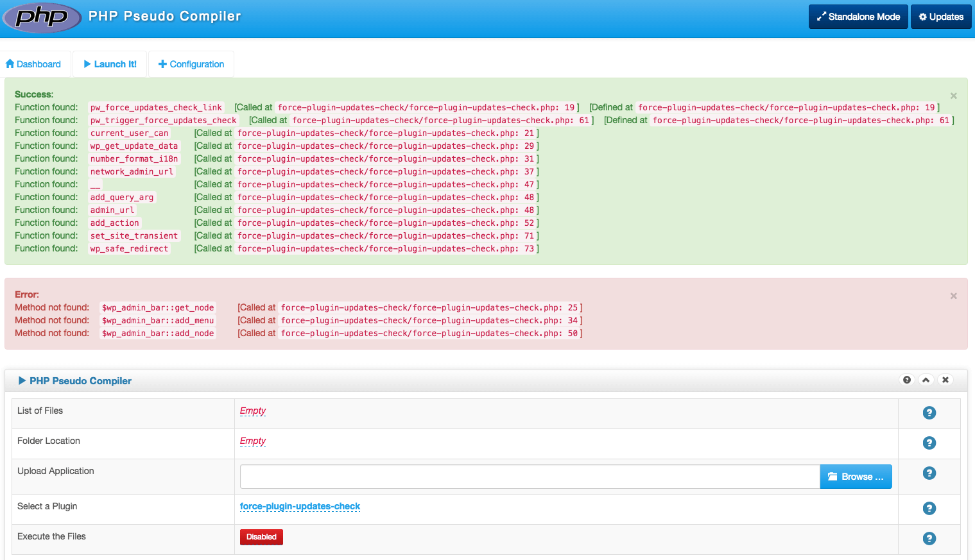
Task: Toggle the Disabled execute files switch
Action: 261,537
